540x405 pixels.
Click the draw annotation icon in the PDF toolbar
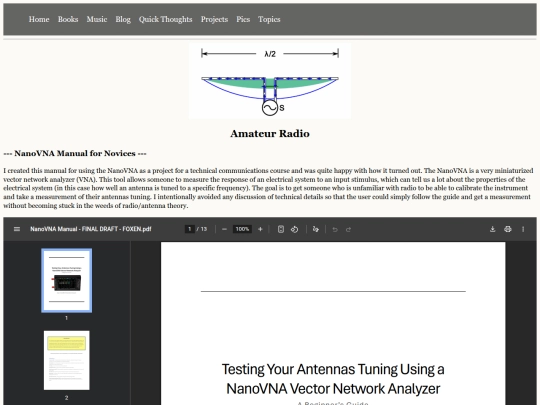pyautogui.click(x=315, y=229)
